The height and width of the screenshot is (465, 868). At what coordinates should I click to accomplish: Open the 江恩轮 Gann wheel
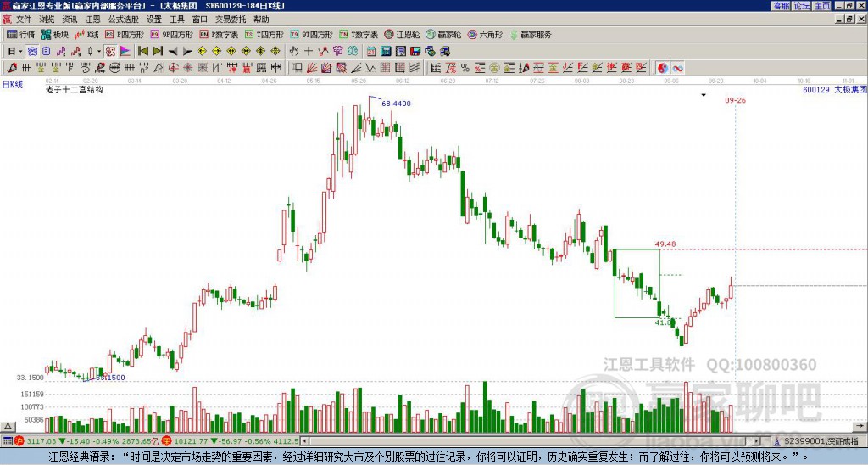pos(402,34)
